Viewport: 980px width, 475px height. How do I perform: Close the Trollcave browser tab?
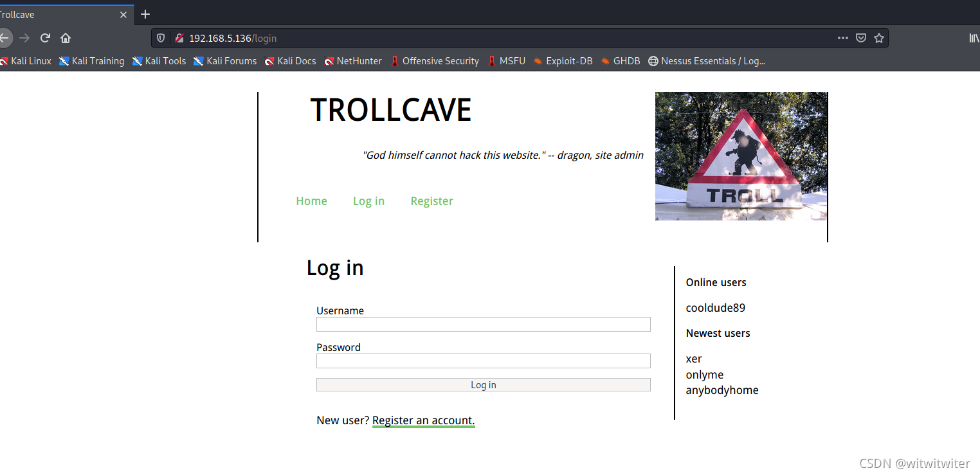pyautogui.click(x=123, y=14)
